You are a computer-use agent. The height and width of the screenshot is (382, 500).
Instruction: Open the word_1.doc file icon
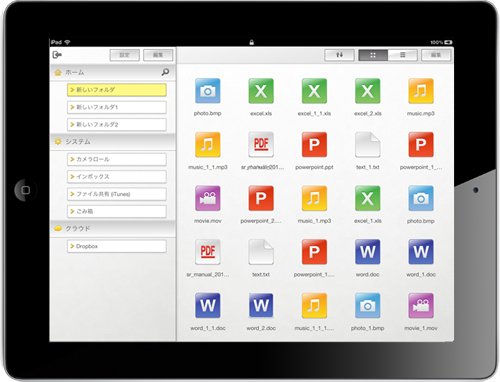421,252
